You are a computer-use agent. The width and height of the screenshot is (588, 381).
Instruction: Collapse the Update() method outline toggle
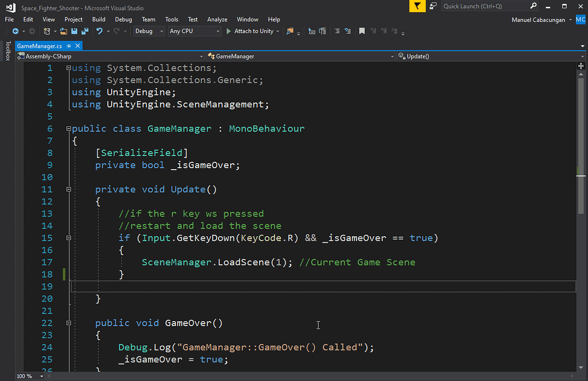(69, 189)
